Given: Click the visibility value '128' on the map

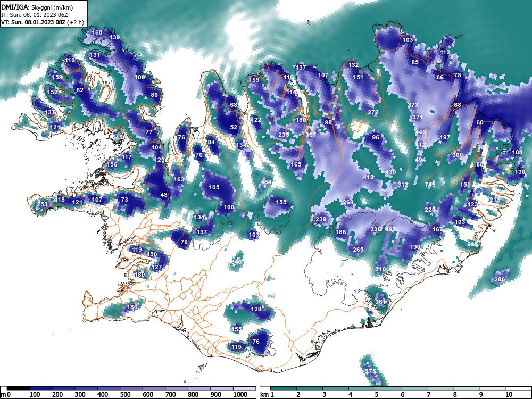Looking at the screenshot, I should [x=256, y=309].
